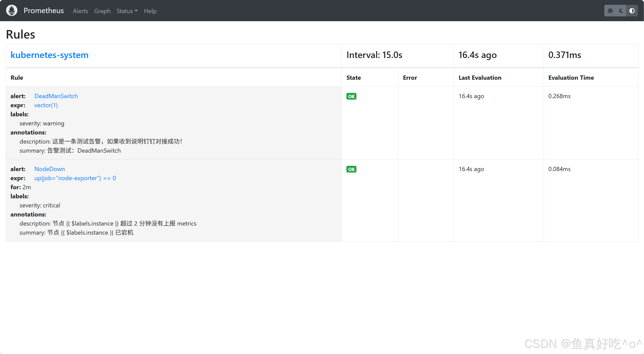Open the Alerts page
The image size is (644, 354).
pyautogui.click(x=80, y=11)
